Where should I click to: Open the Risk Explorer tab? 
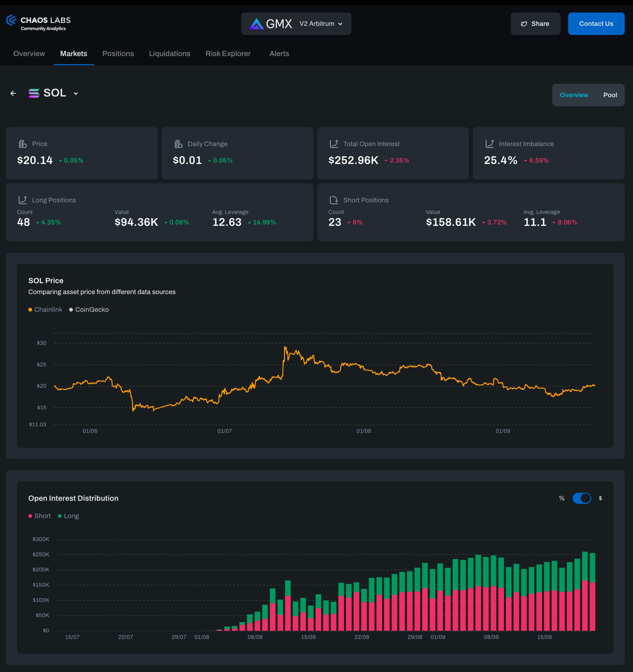(x=228, y=53)
